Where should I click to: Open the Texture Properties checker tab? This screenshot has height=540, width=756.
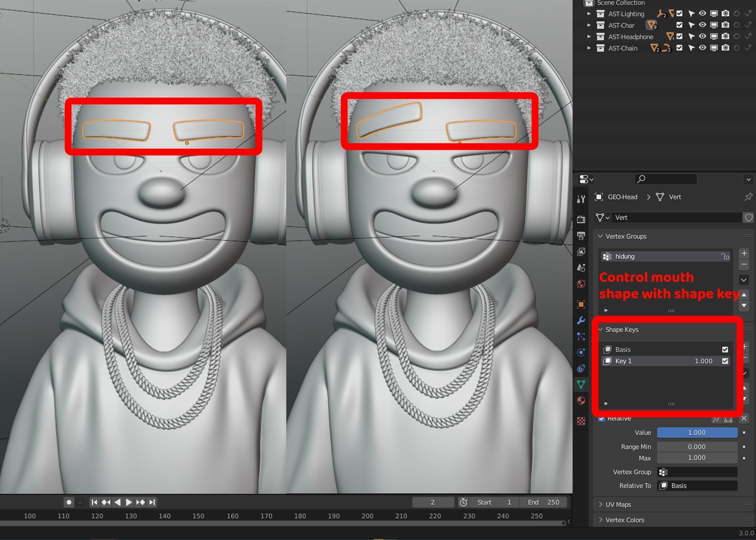[x=581, y=421]
